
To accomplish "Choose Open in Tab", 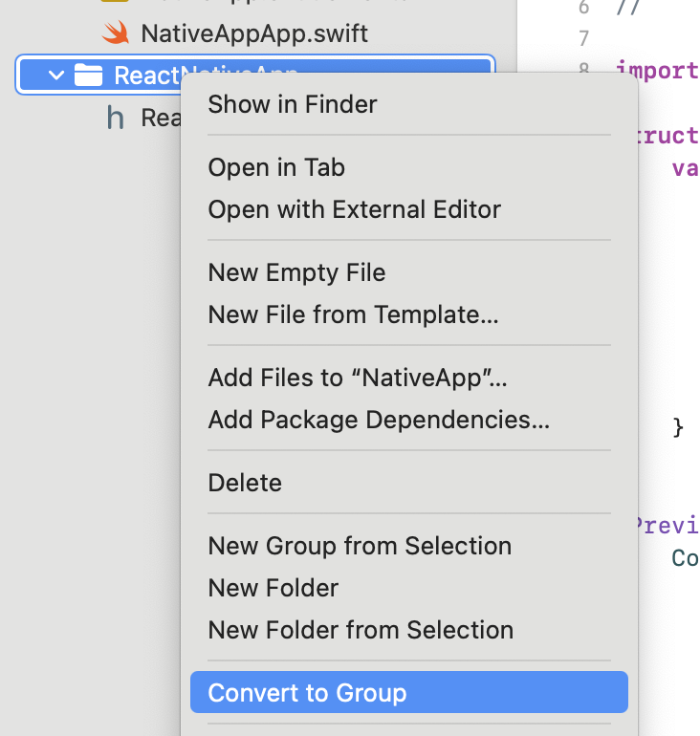I will (x=276, y=167).
